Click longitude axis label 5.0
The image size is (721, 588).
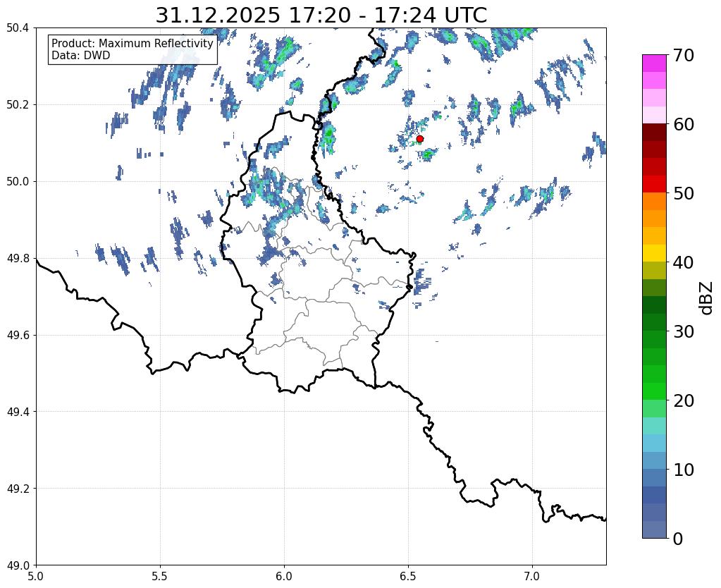click(36, 576)
